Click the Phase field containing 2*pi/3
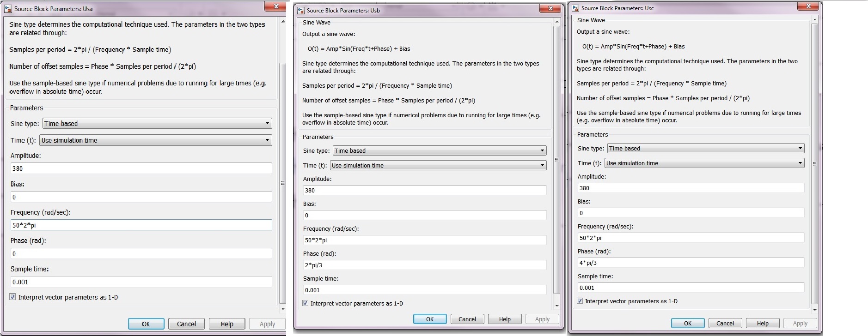The image size is (868, 336). pyautogui.click(x=424, y=265)
